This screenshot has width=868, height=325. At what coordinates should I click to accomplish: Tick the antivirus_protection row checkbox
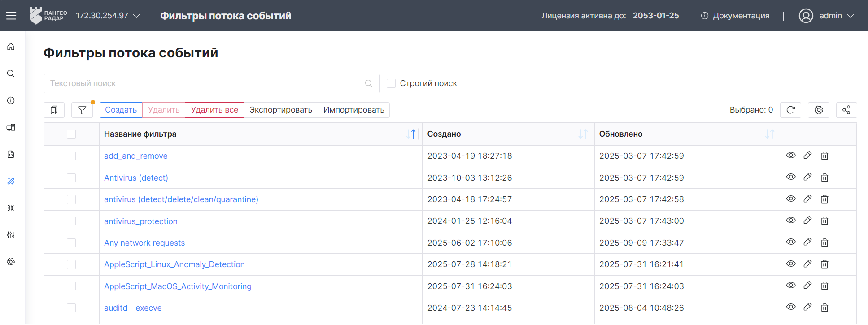coord(71,221)
